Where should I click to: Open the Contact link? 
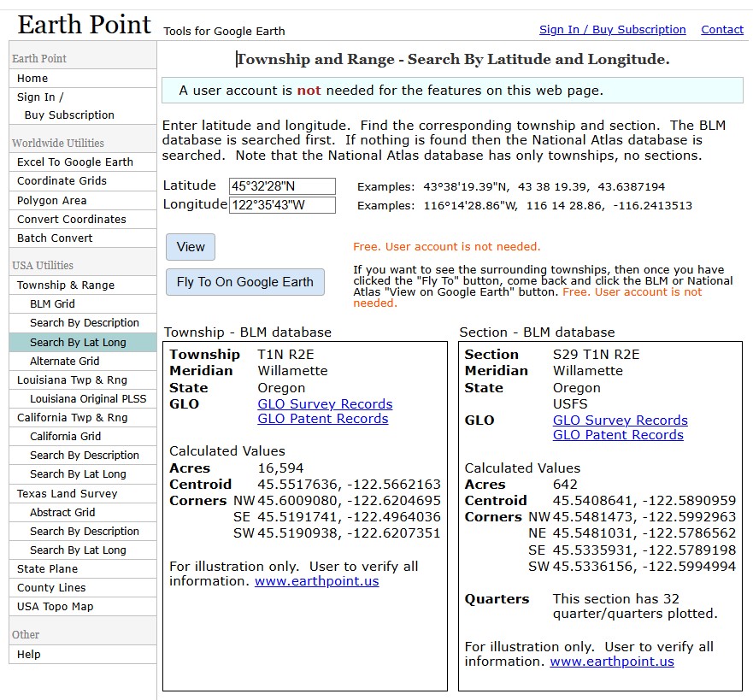click(x=721, y=29)
